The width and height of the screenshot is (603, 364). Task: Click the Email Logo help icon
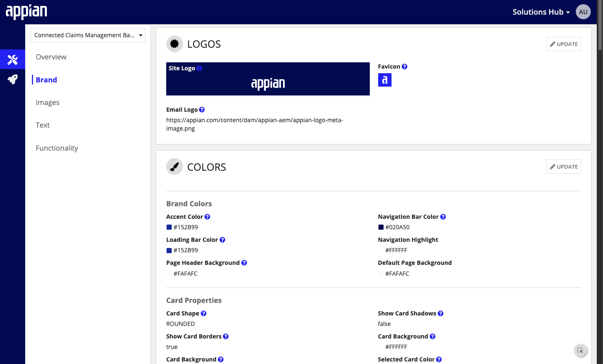point(202,110)
